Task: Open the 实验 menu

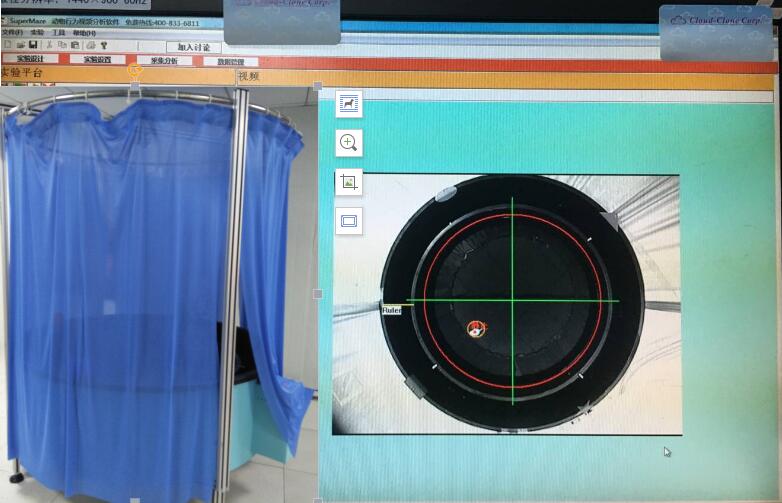Action: pyautogui.click(x=37, y=32)
